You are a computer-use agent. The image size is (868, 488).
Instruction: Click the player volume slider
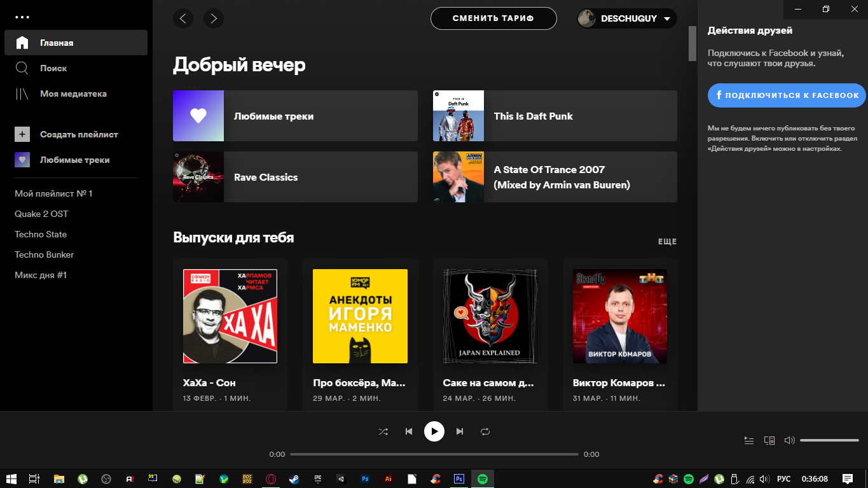[x=829, y=440]
